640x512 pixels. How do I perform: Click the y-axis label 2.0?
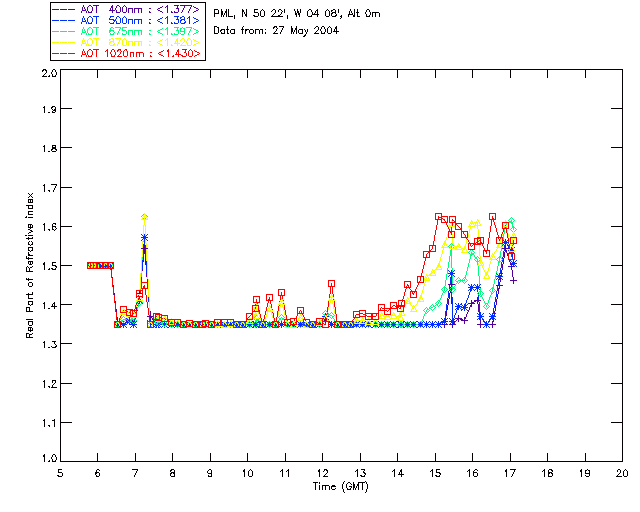click(49, 73)
